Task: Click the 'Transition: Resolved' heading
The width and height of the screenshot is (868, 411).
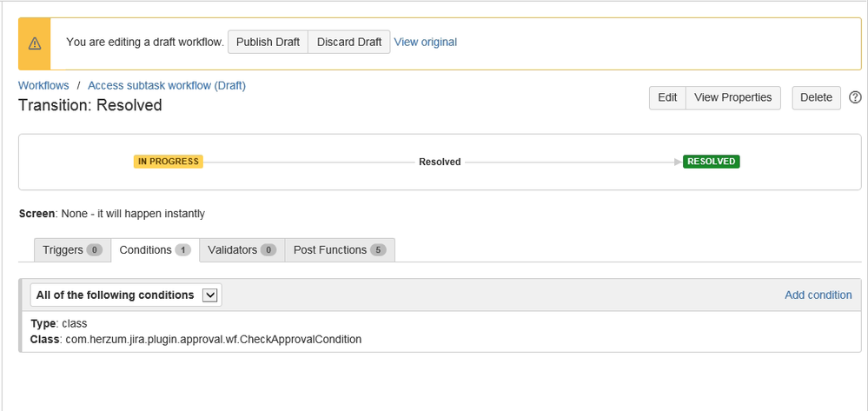Action: (90, 105)
